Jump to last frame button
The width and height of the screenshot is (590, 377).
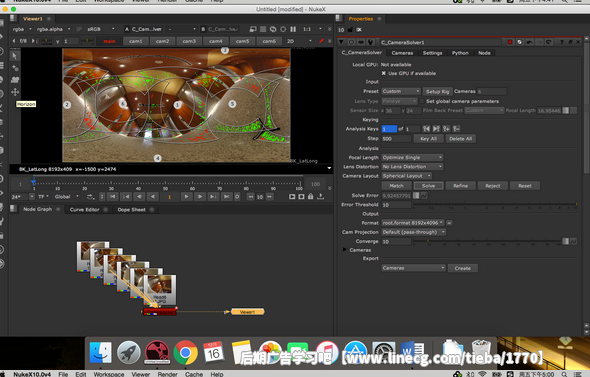pos(227,196)
